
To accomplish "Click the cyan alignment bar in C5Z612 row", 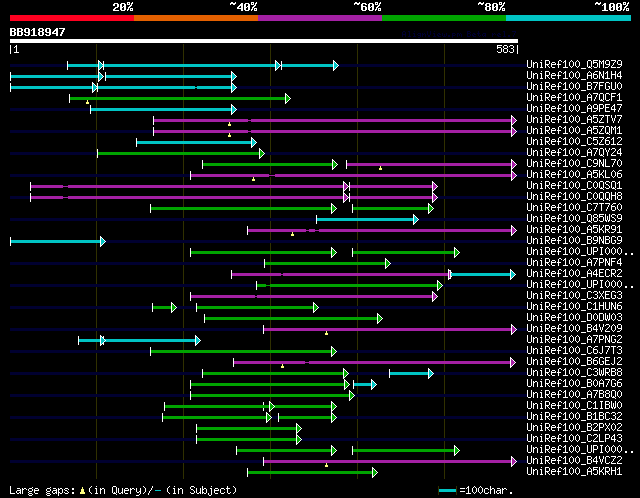I will pos(196,142).
